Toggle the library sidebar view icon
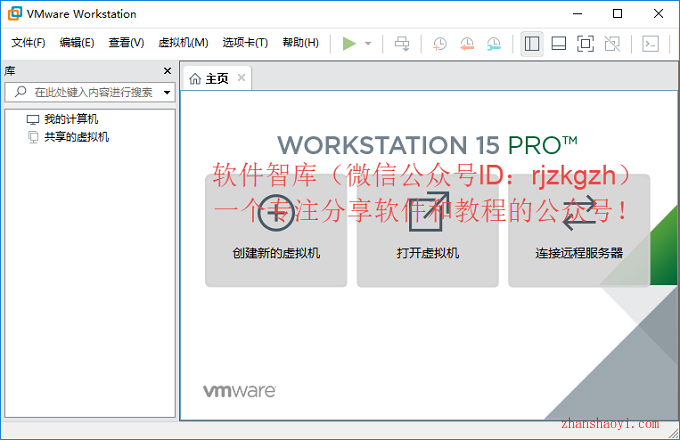The height and width of the screenshot is (440, 680). pyautogui.click(x=532, y=43)
